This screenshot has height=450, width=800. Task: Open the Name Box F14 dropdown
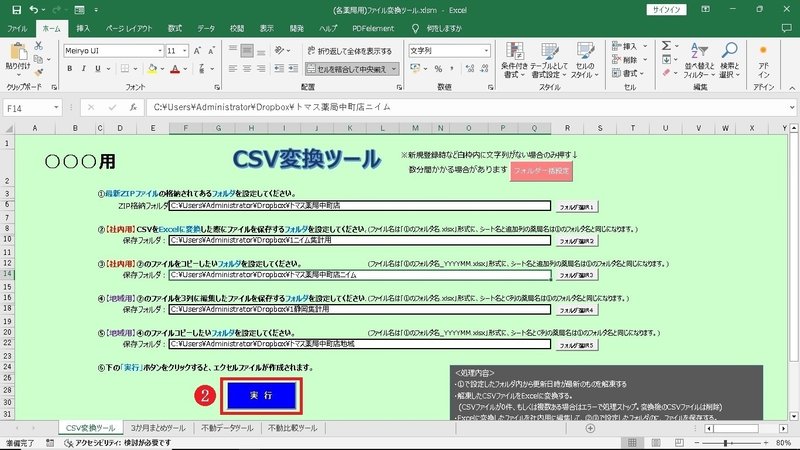coord(56,108)
